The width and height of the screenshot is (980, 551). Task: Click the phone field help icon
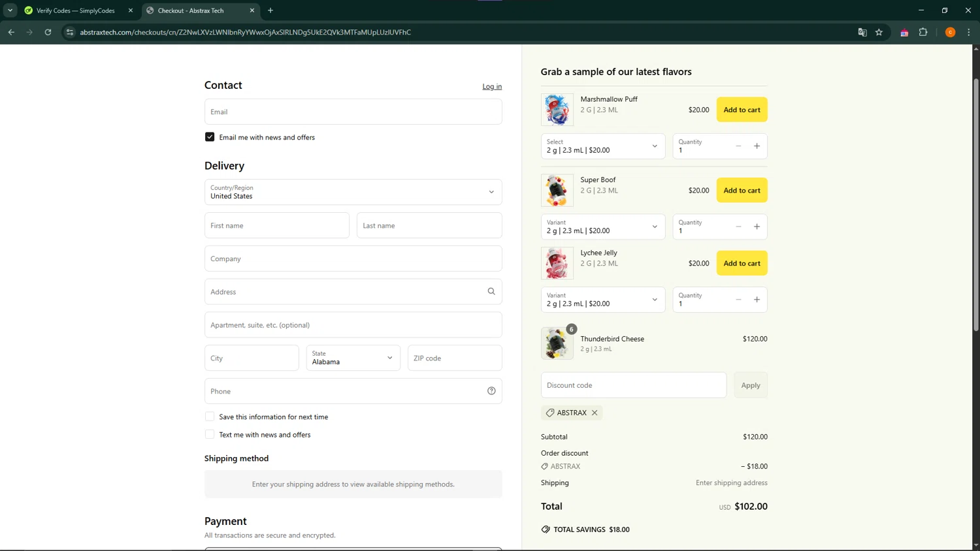(x=491, y=391)
